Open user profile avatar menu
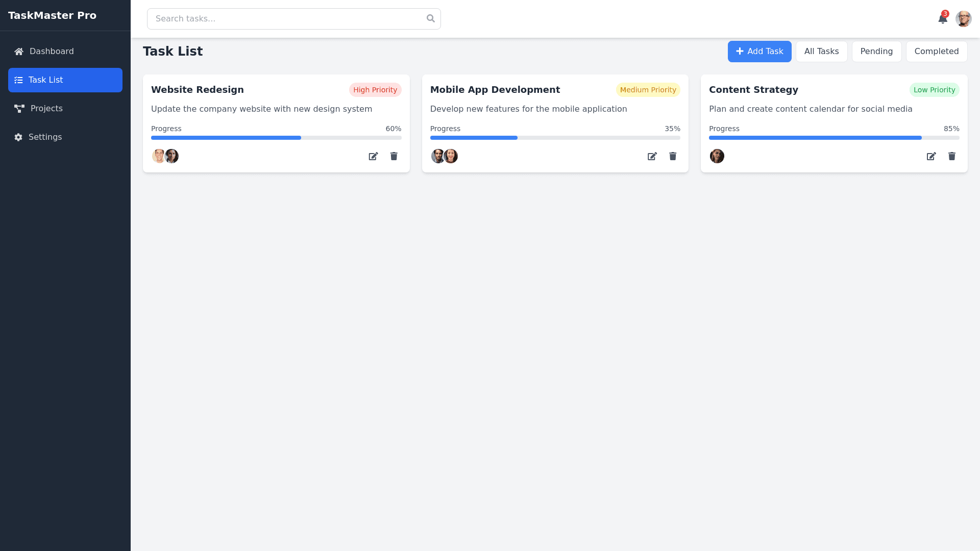The height and width of the screenshot is (551, 980). [963, 19]
